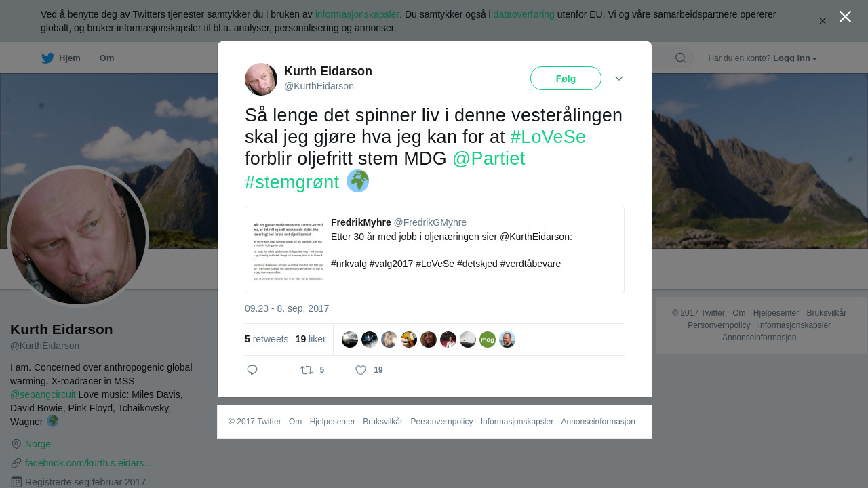
Task: Dismiss the cookie notice small X
Action: [x=823, y=21]
